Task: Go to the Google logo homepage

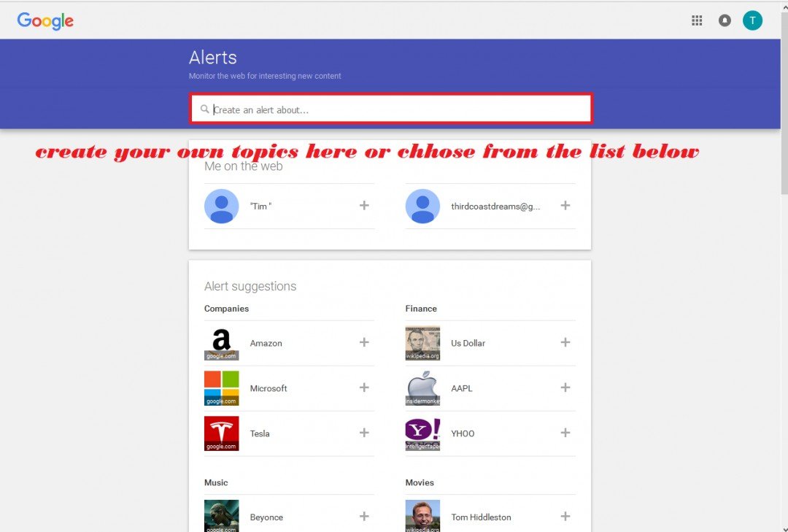Action: 45,20
